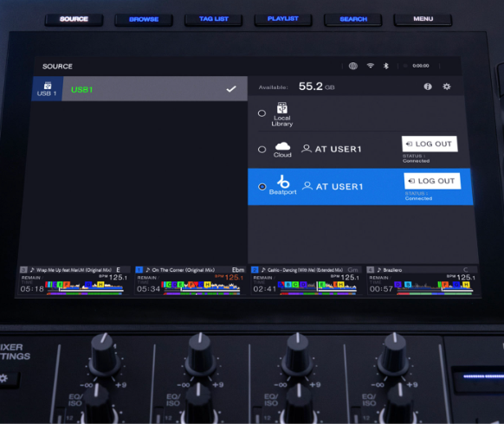Tap the USB 1 device icon
The width and height of the screenshot is (504, 424).
point(48,86)
